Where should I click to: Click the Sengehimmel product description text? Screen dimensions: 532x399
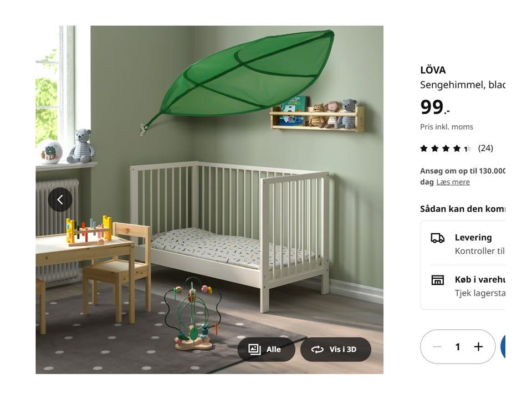pos(463,85)
